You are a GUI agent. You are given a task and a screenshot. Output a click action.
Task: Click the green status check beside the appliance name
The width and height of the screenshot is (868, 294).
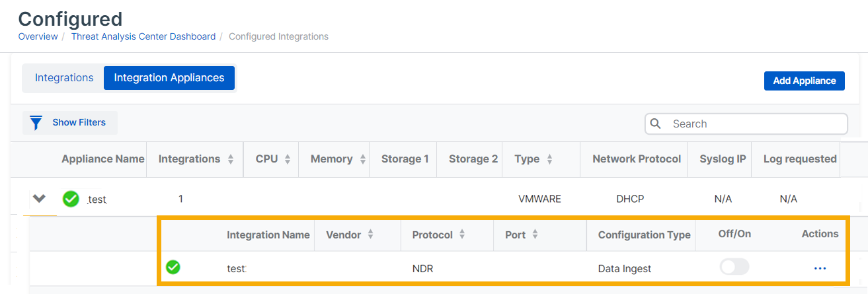pos(71,198)
